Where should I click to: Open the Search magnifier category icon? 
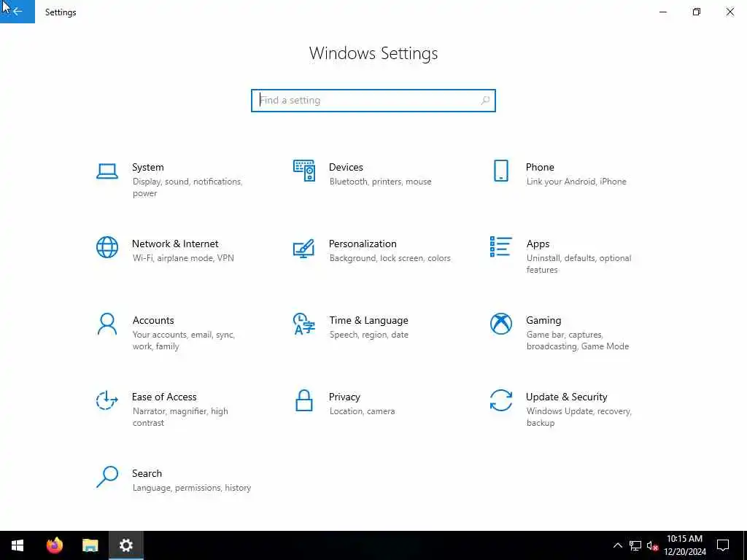[107, 477]
